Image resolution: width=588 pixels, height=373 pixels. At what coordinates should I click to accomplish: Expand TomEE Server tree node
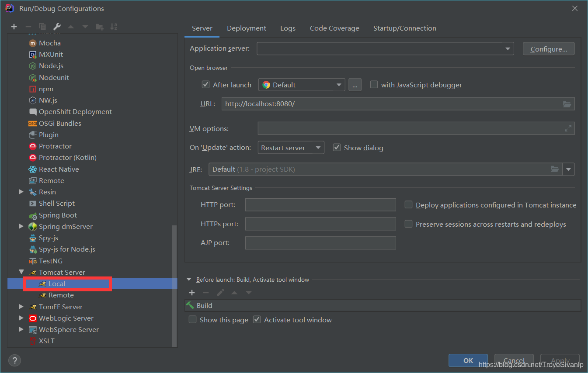(x=21, y=307)
